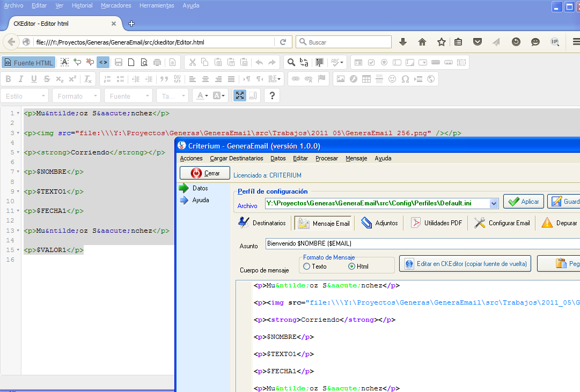Click the Replace icon in CKEditor toolbar
The image size is (580, 392).
(304, 63)
